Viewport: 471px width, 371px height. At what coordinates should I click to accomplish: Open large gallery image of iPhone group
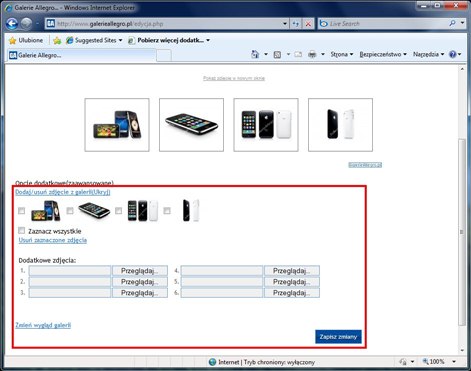[x=117, y=125]
